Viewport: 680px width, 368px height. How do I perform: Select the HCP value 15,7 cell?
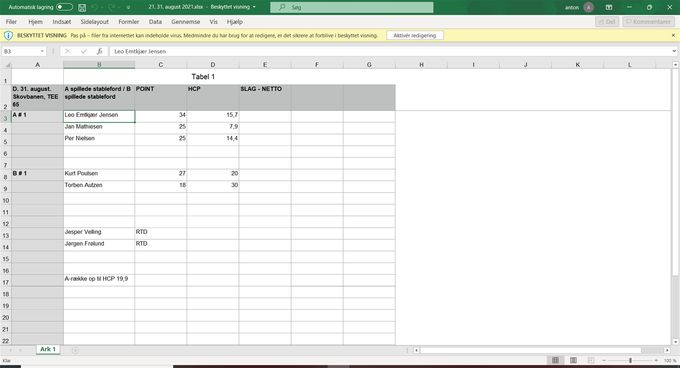[x=212, y=116]
